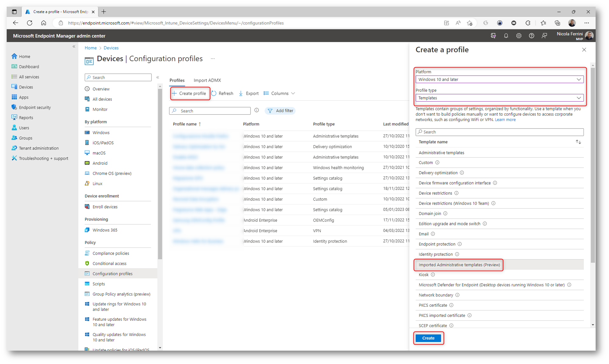
Task: Collapse the left navigation with chevron icon
Action: click(x=74, y=46)
